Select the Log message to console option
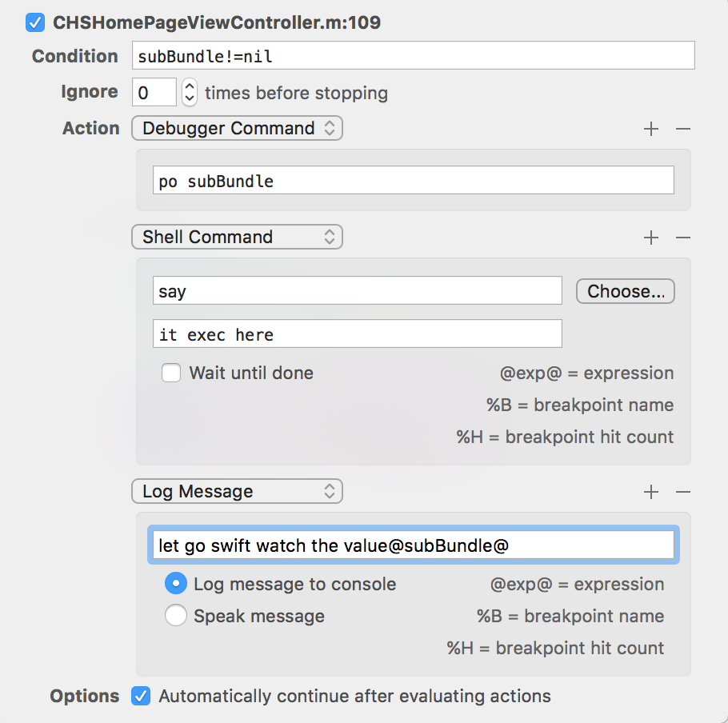Image resolution: width=728 pixels, height=723 pixels. (x=175, y=584)
